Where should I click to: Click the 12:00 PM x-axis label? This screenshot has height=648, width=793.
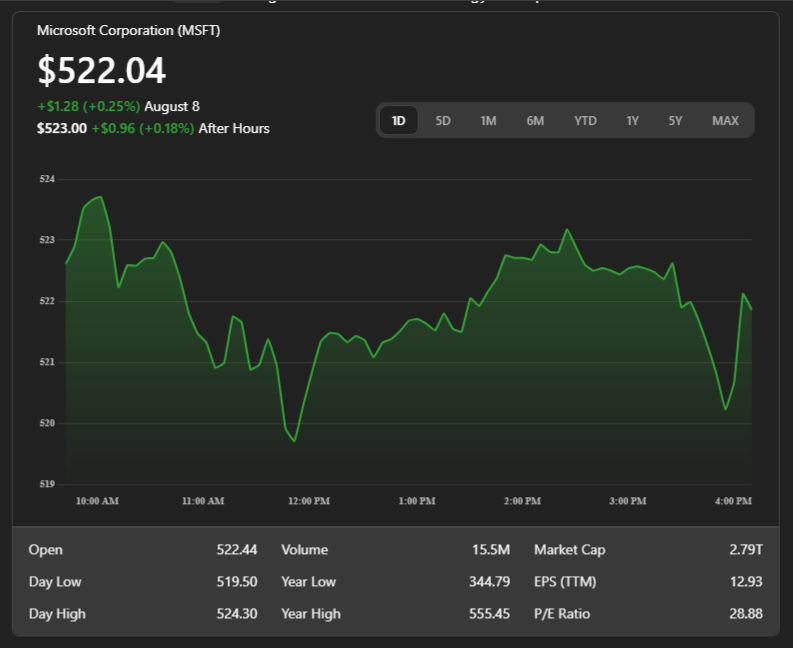coord(309,501)
